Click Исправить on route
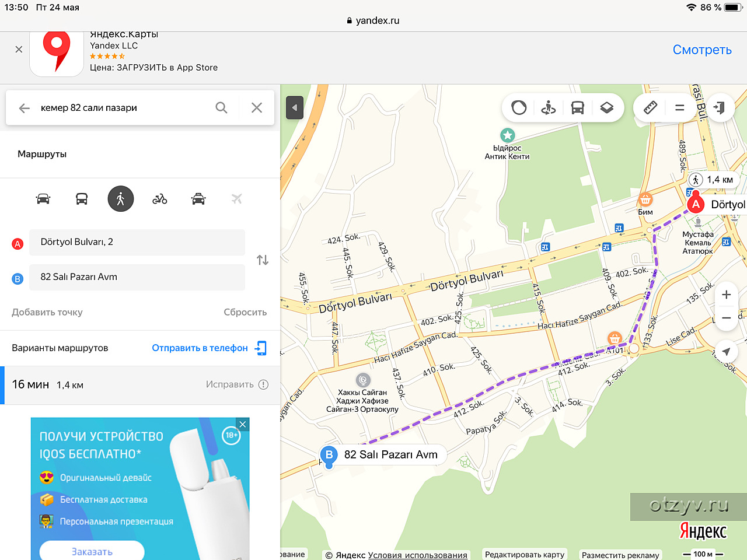Image resolution: width=747 pixels, height=560 pixels. coord(237,384)
